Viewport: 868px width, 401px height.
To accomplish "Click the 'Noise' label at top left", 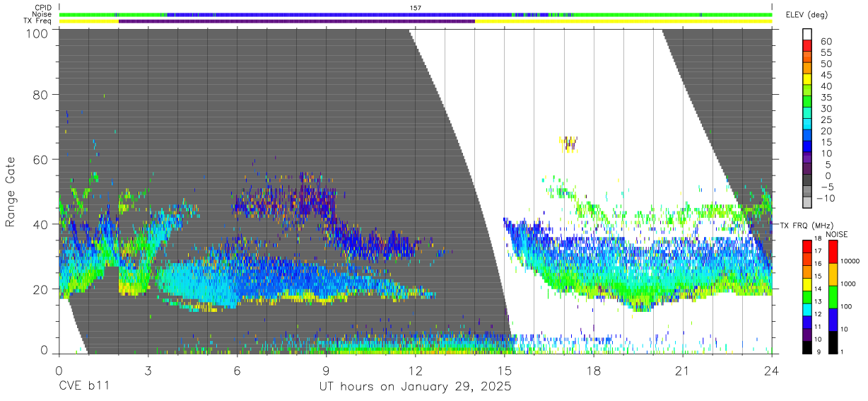I will pos(42,15).
